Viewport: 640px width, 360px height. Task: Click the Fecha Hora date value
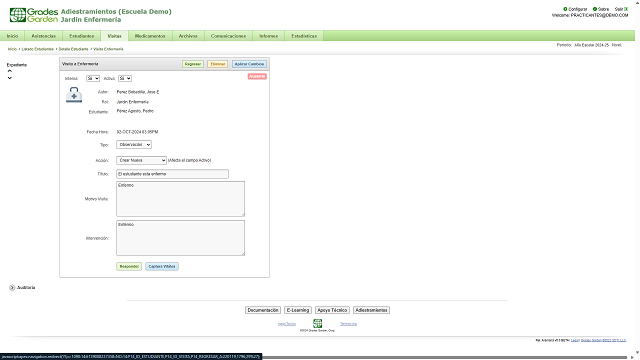coord(137,132)
